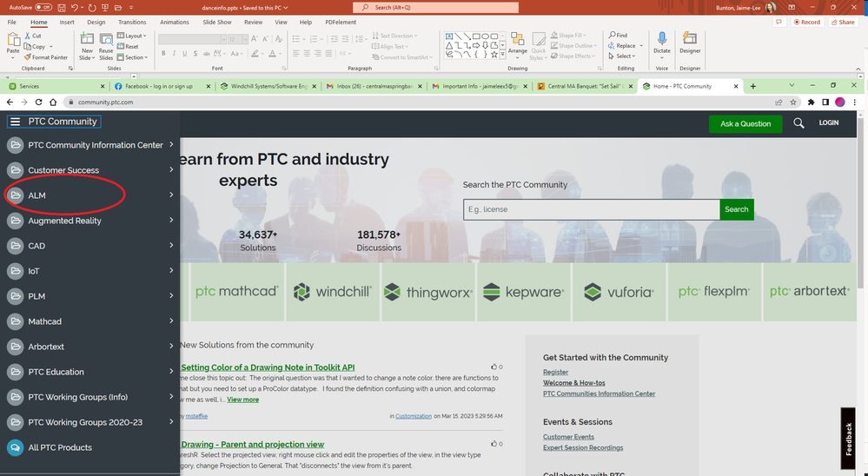This screenshot has width=868, height=476.
Task: Switch to the Facebook browser tab
Action: 160,86
